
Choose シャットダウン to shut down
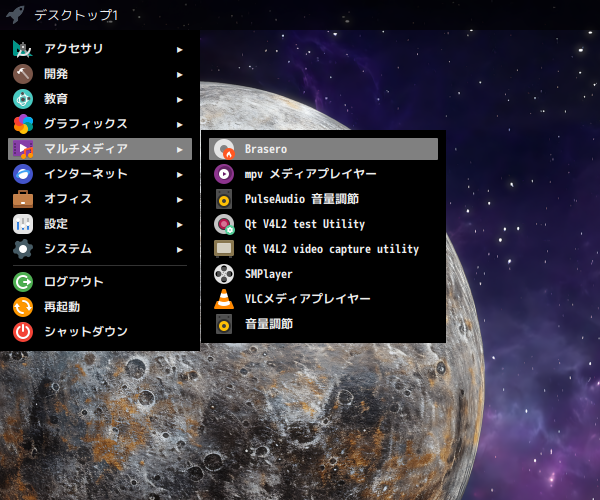100,332
